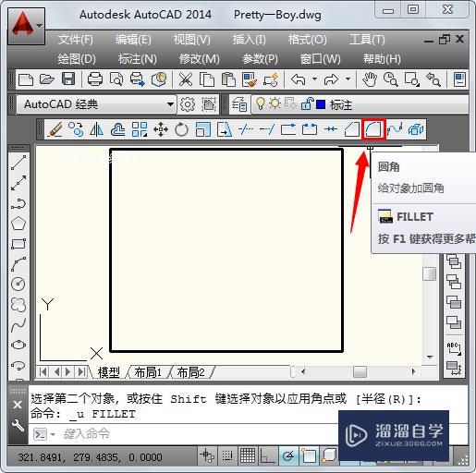The image size is (476, 473).
Task: Select the Mirror tool
Action: 97,129
